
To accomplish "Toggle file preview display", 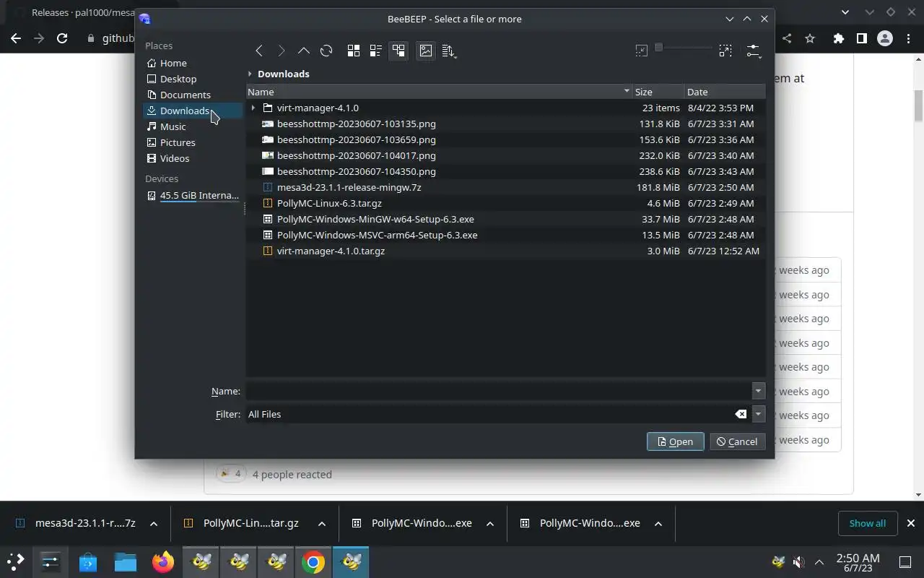I will tap(426, 51).
